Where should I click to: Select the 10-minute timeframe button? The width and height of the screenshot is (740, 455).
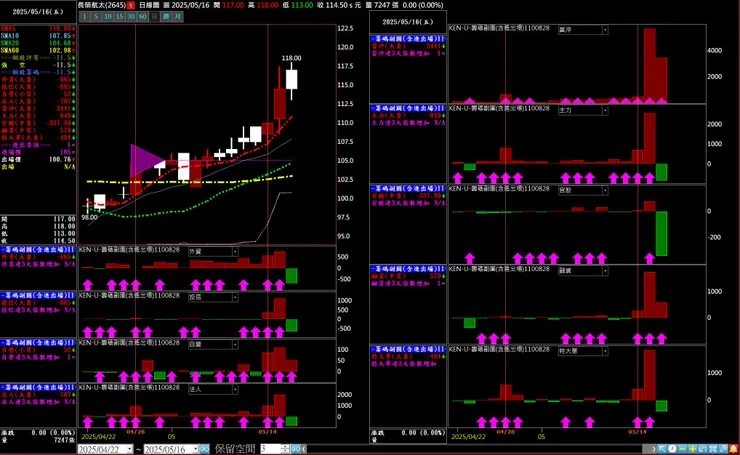[108, 17]
